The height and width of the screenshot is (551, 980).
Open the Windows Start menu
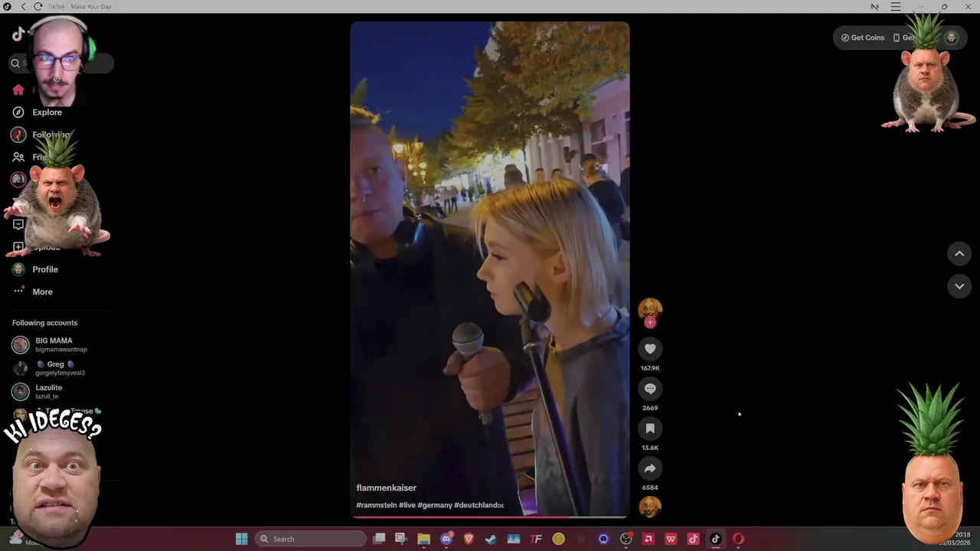[242, 539]
